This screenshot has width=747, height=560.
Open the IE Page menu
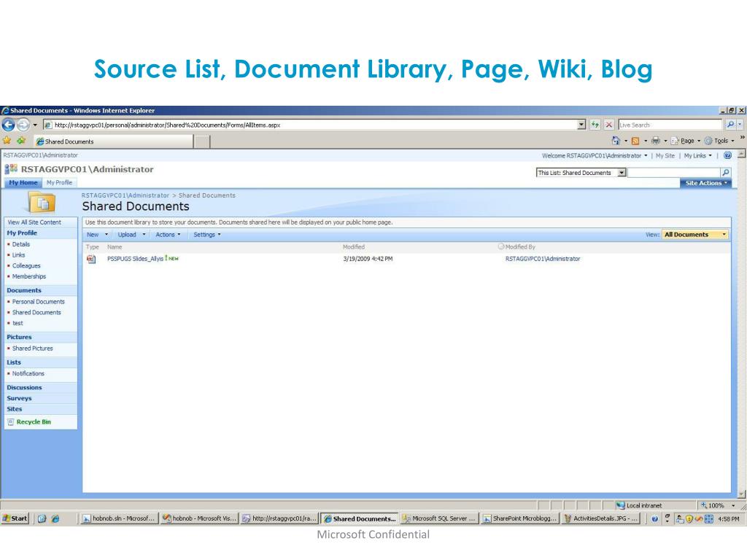click(686, 141)
